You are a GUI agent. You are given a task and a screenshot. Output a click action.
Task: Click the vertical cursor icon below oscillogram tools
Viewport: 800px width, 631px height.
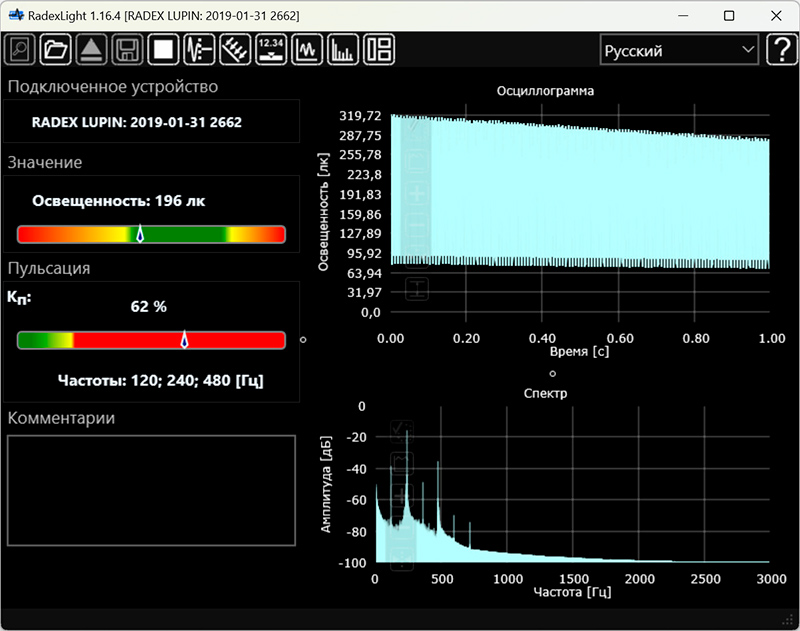click(x=417, y=290)
